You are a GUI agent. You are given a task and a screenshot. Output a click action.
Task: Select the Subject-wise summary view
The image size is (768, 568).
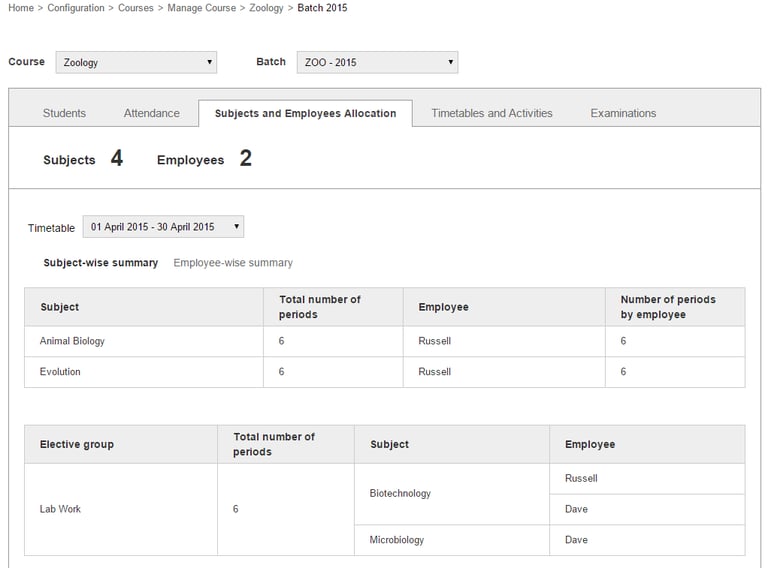point(100,263)
